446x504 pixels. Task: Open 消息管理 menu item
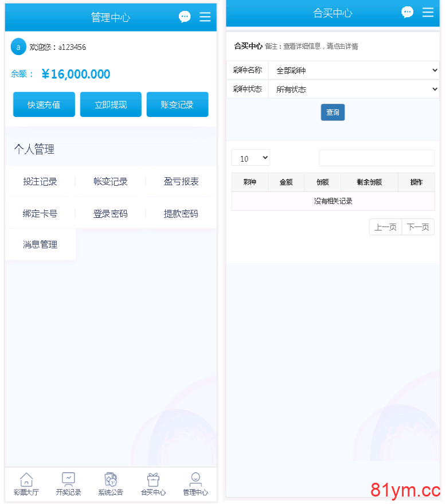(x=40, y=245)
